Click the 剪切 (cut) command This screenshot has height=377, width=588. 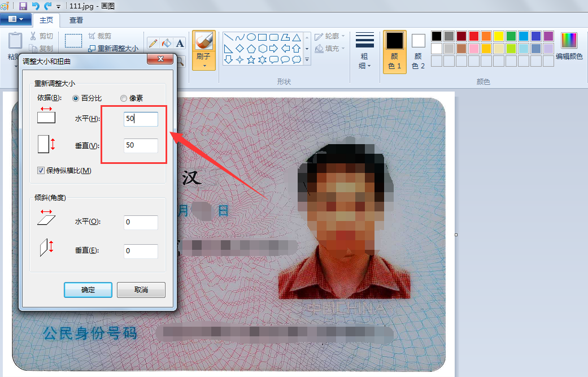point(42,36)
